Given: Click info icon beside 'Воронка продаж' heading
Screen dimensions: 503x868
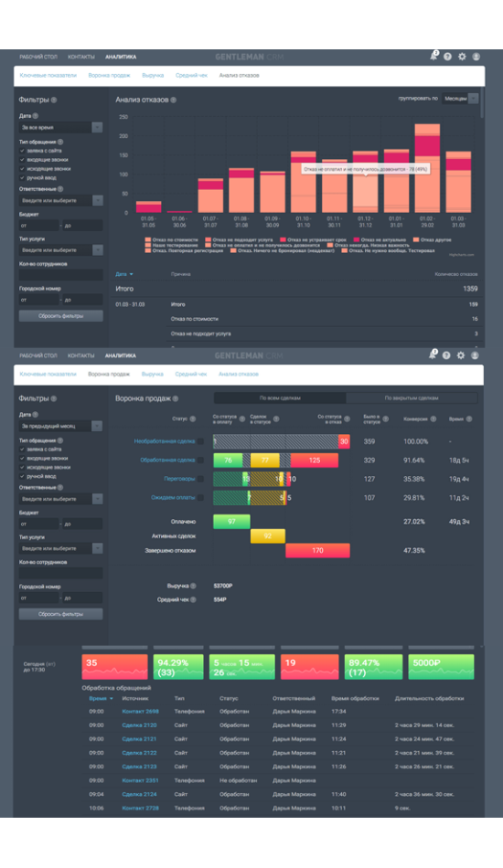Looking at the screenshot, I should pos(176,398).
